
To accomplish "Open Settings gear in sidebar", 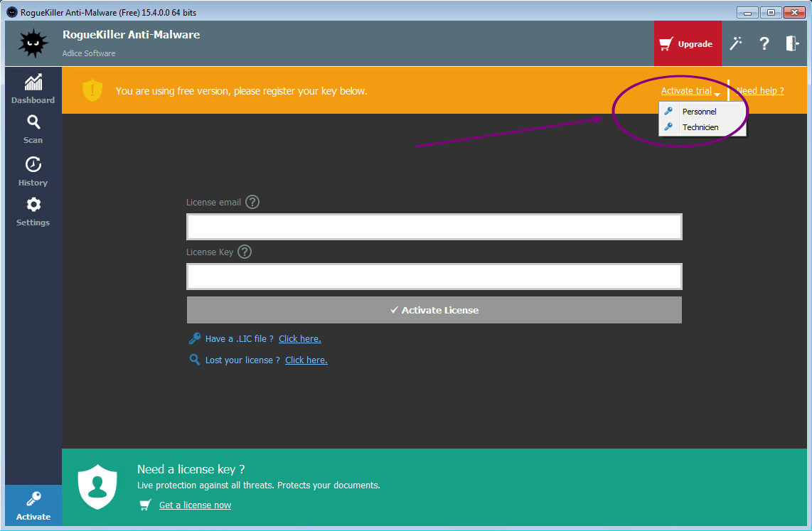I will 33,211.
